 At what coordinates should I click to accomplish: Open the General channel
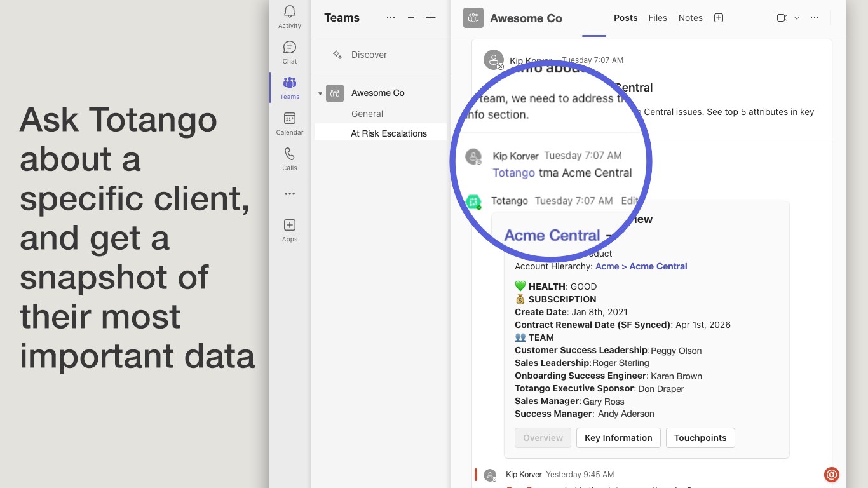pyautogui.click(x=367, y=114)
